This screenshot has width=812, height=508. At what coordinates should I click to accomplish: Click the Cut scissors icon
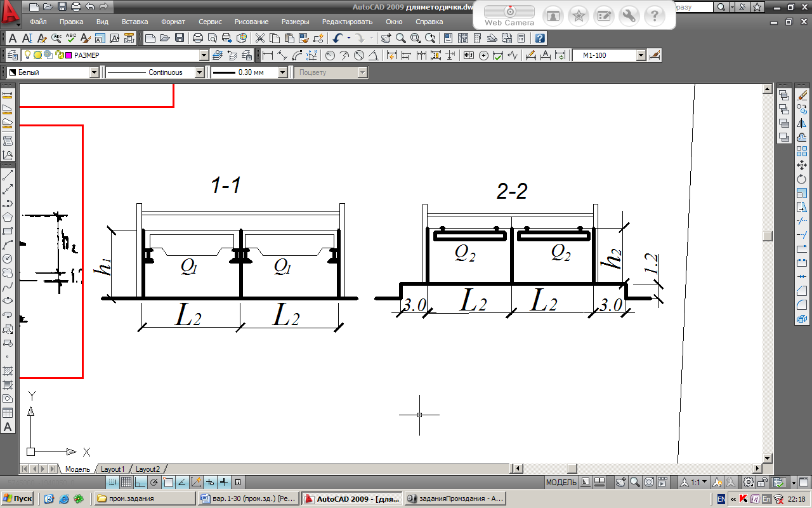point(259,38)
